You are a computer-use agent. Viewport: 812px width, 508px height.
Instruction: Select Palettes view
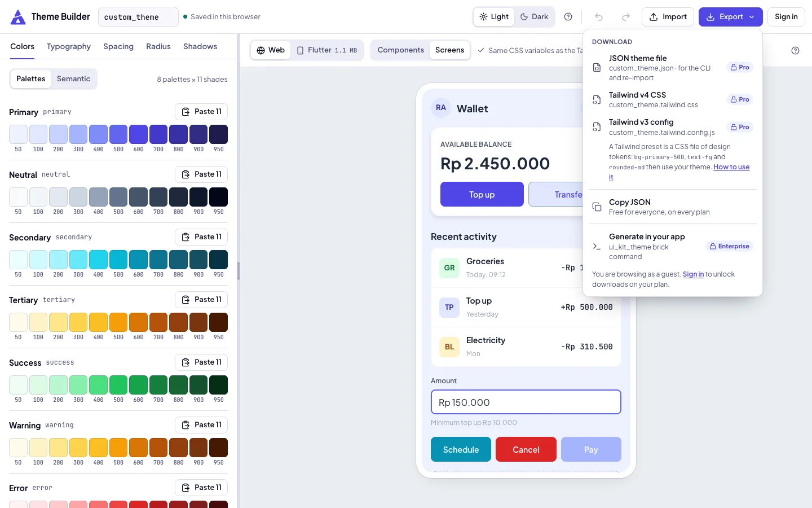pyautogui.click(x=31, y=79)
